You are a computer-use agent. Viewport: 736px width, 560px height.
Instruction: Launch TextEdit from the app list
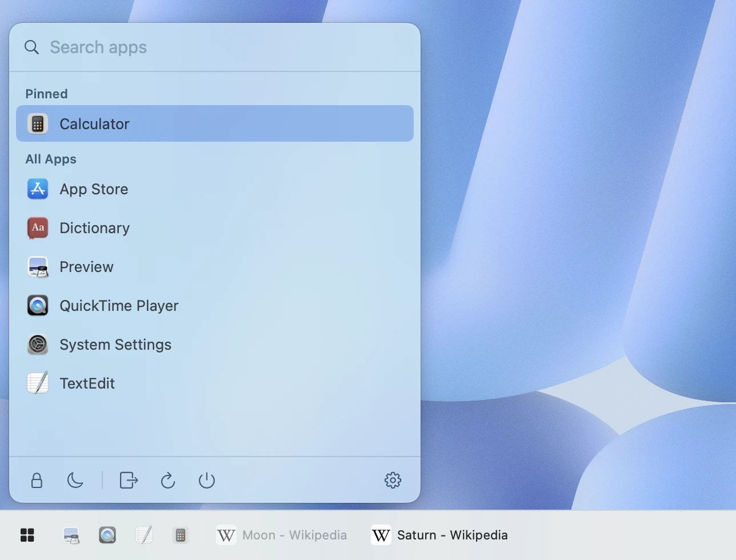click(x=215, y=383)
